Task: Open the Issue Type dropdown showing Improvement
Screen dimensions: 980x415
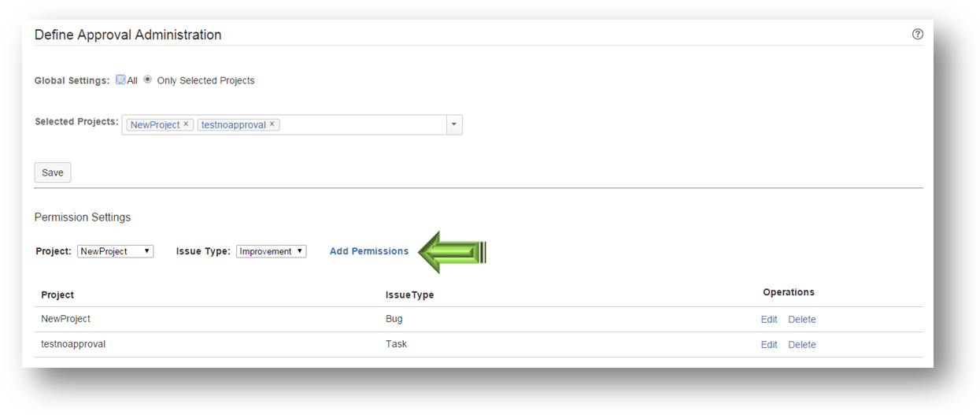Action: pyautogui.click(x=271, y=251)
